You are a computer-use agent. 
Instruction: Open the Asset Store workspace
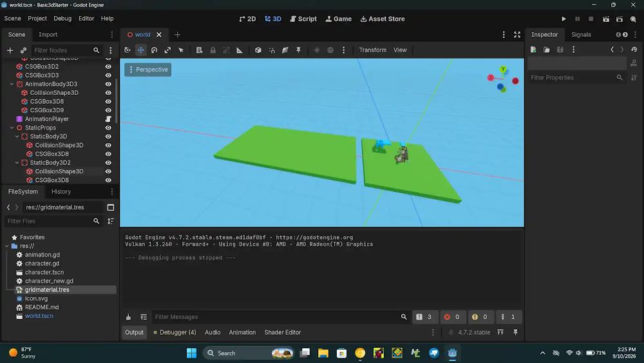[383, 19]
